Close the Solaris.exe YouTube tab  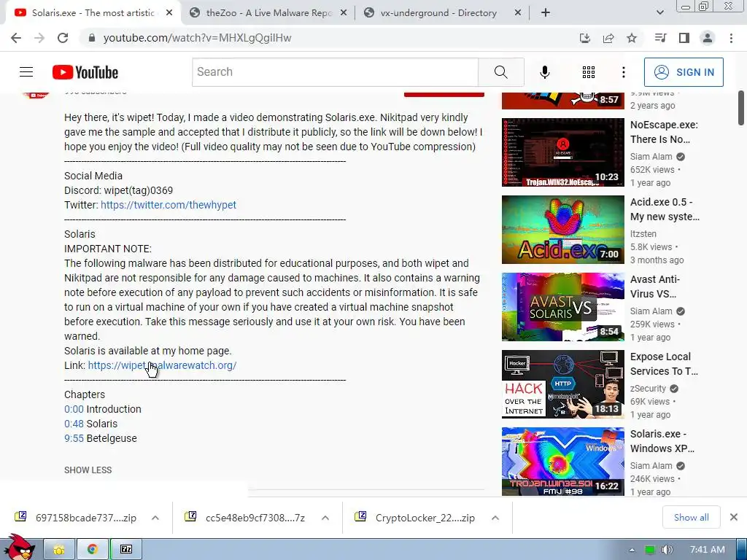[169, 13]
